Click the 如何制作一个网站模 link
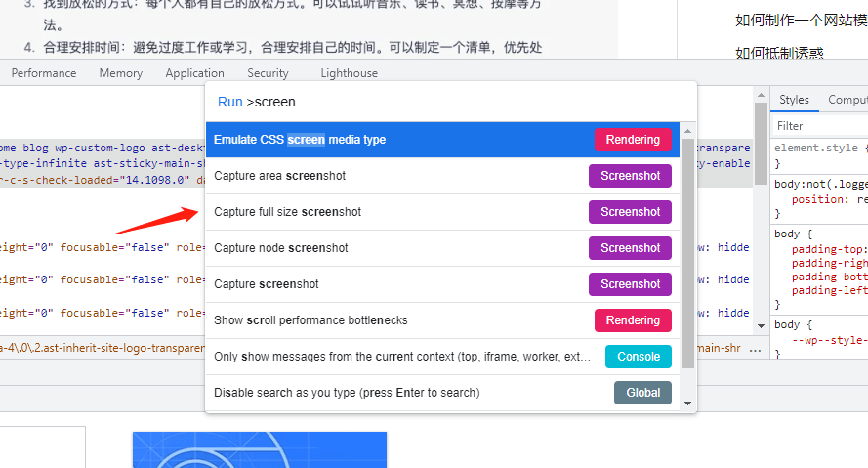 point(801,21)
